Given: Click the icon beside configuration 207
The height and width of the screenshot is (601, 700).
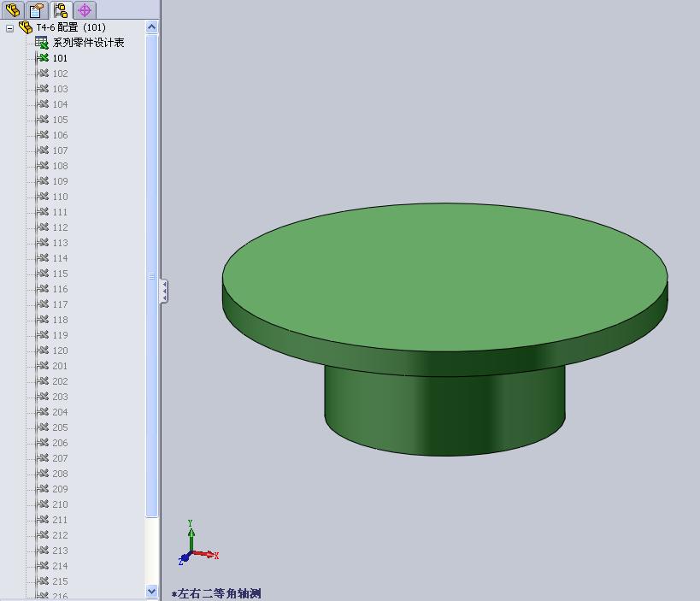Looking at the screenshot, I should (x=43, y=458).
